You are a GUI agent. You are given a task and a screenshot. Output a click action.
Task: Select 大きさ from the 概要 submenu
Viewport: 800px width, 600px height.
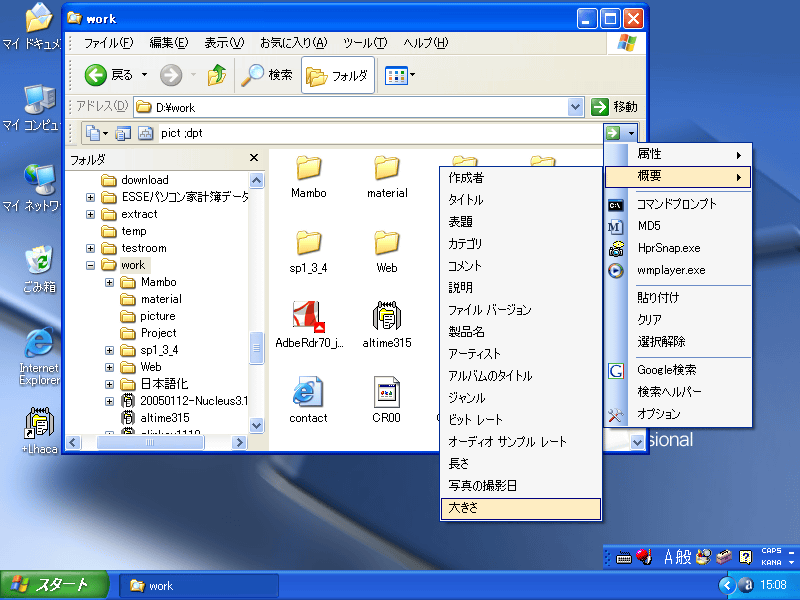[520, 509]
